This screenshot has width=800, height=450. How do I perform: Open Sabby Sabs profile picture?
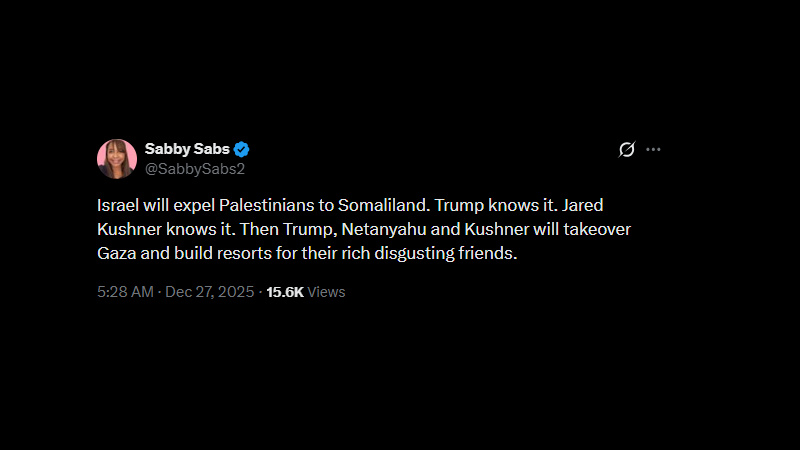(x=117, y=159)
